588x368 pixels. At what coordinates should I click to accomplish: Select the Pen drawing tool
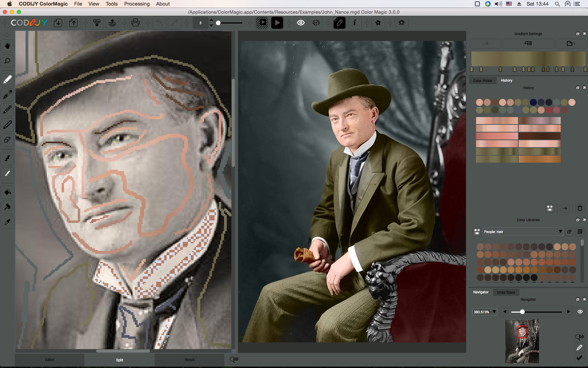7,80
